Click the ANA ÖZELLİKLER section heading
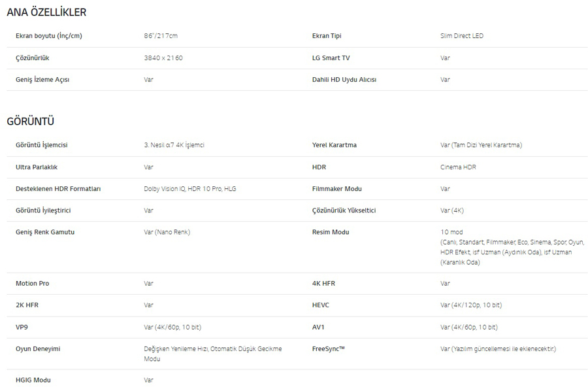The width and height of the screenshot is (588, 389). (x=46, y=12)
